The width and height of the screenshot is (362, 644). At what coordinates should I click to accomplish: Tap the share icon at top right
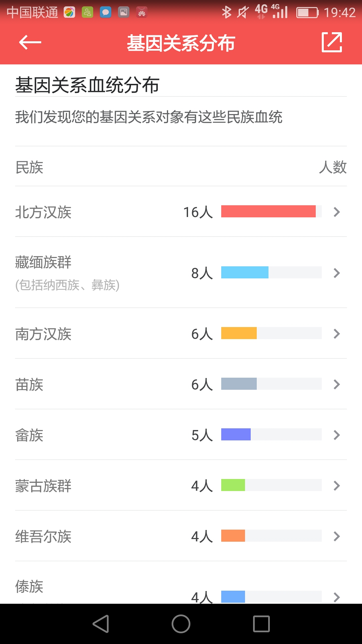pyautogui.click(x=332, y=42)
